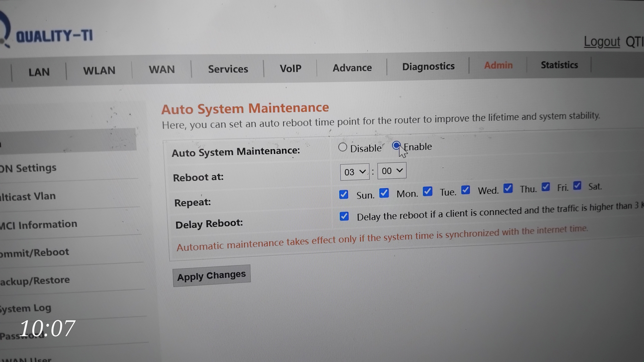This screenshot has height=362, width=644.
Task: Switch to the WLAN tab
Action: 99,71
